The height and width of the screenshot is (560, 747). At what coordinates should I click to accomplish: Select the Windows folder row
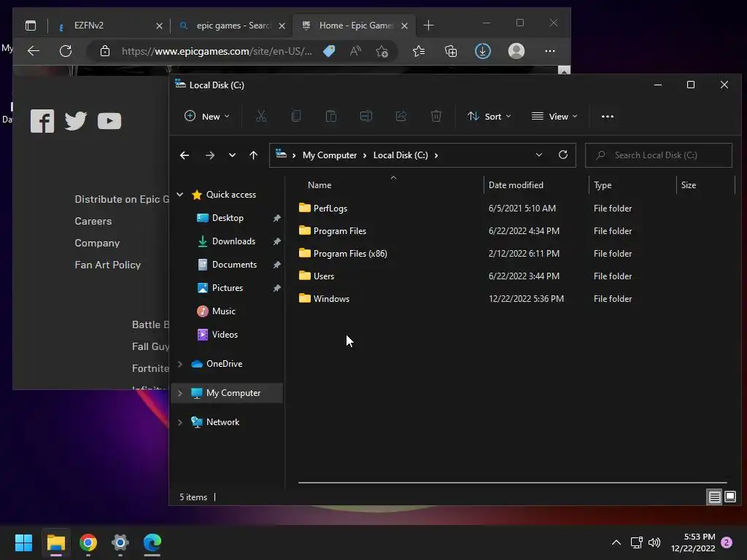tap(332, 298)
